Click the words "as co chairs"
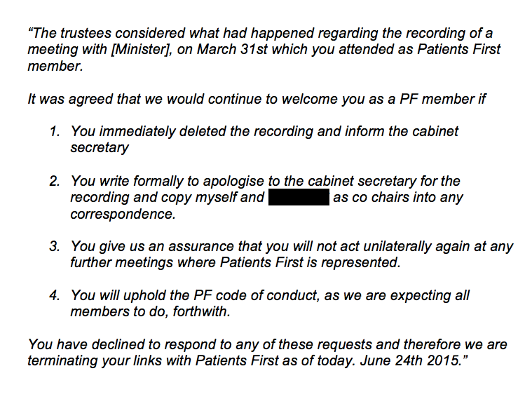 (x=371, y=197)
